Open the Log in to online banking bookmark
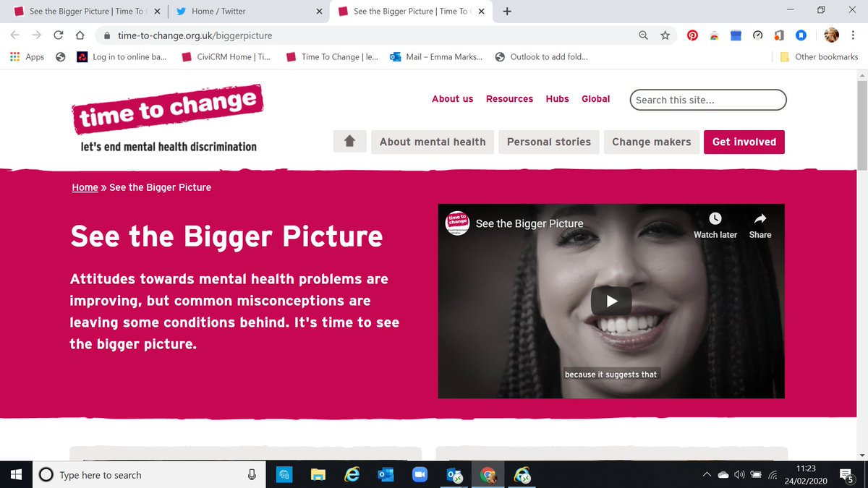 tap(122, 57)
